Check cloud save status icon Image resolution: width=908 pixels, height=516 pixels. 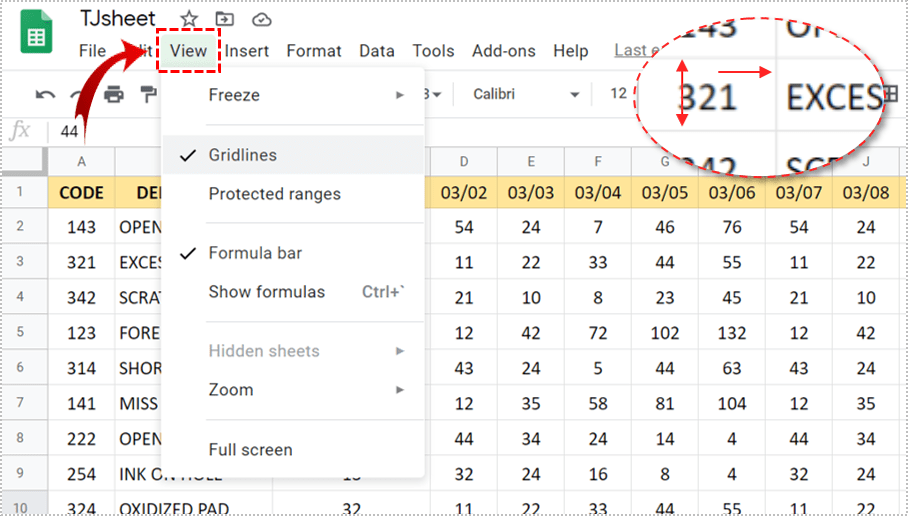261,19
